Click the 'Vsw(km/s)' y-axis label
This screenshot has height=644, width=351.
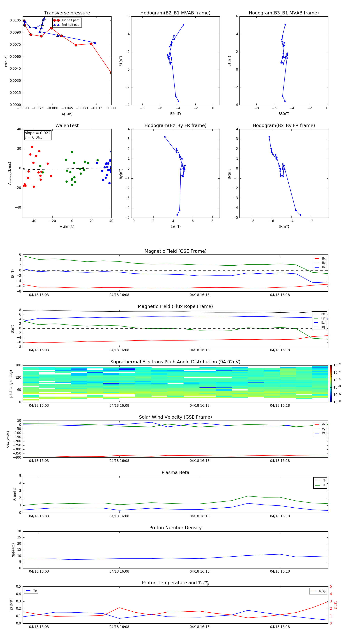[8, 439]
